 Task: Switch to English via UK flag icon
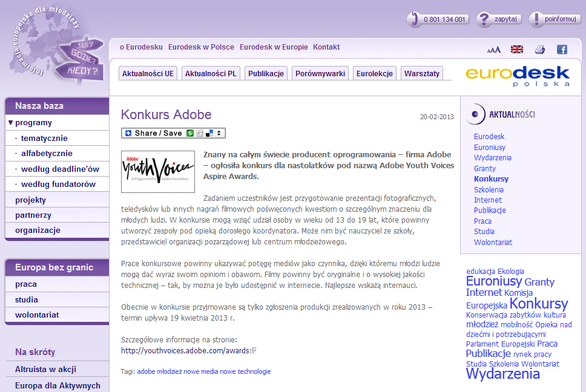pyautogui.click(x=517, y=49)
